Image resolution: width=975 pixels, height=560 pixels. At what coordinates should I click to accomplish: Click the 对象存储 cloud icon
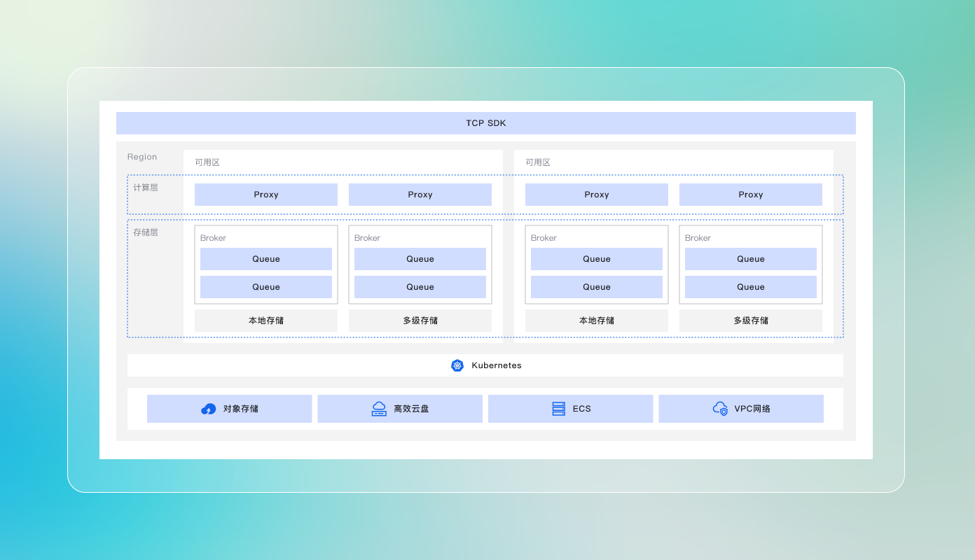coord(209,409)
